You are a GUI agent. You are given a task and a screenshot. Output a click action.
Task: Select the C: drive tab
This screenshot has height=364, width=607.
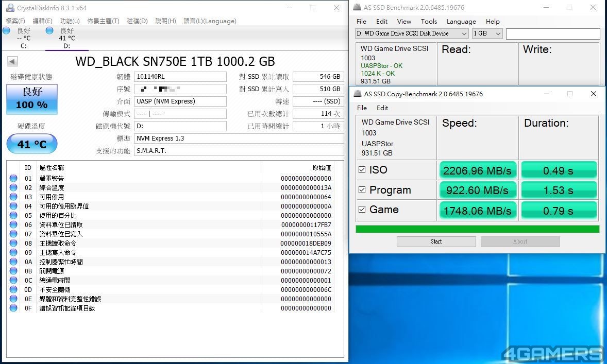tap(24, 38)
